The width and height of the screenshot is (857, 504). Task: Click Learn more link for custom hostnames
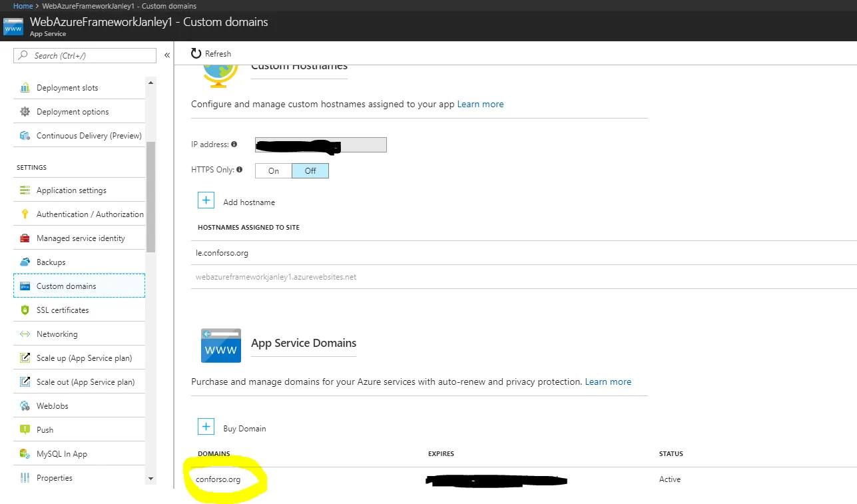[x=480, y=104]
